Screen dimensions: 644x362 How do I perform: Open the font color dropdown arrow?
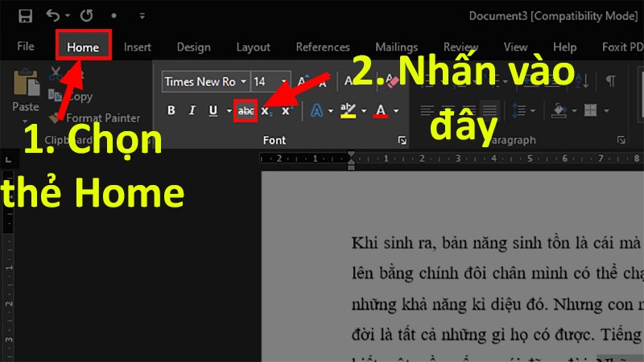396,110
